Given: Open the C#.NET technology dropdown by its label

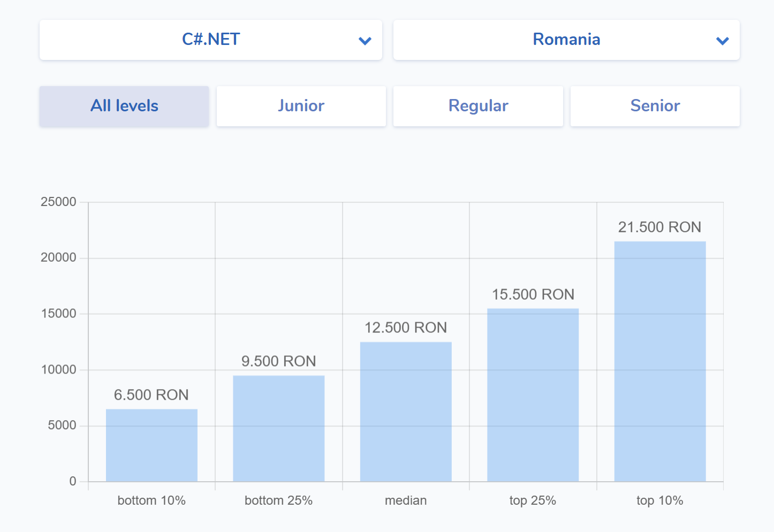Looking at the screenshot, I should tap(211, 40).
